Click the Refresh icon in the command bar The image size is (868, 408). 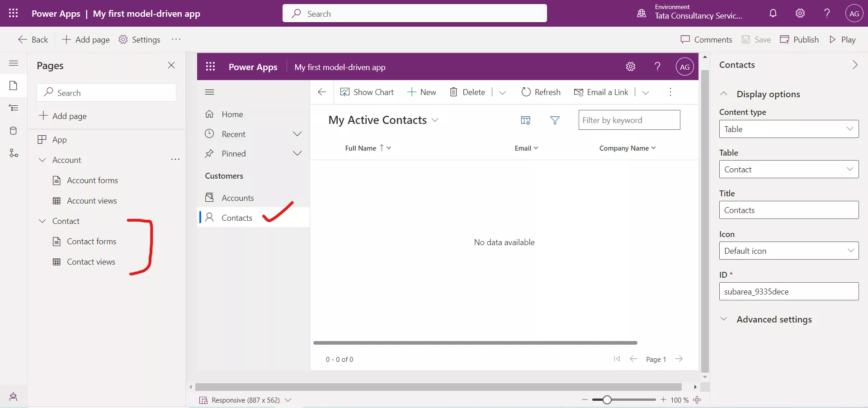click(525, 92)
